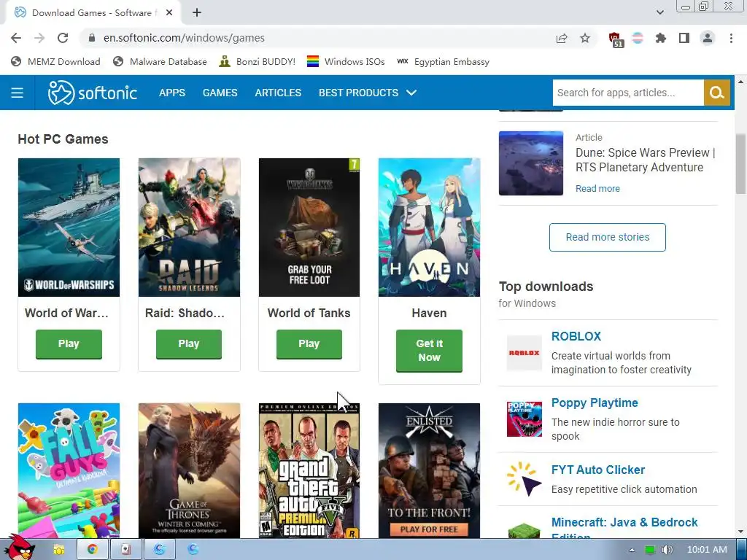Go to the ARTICLES menu

tap(278, 93)
